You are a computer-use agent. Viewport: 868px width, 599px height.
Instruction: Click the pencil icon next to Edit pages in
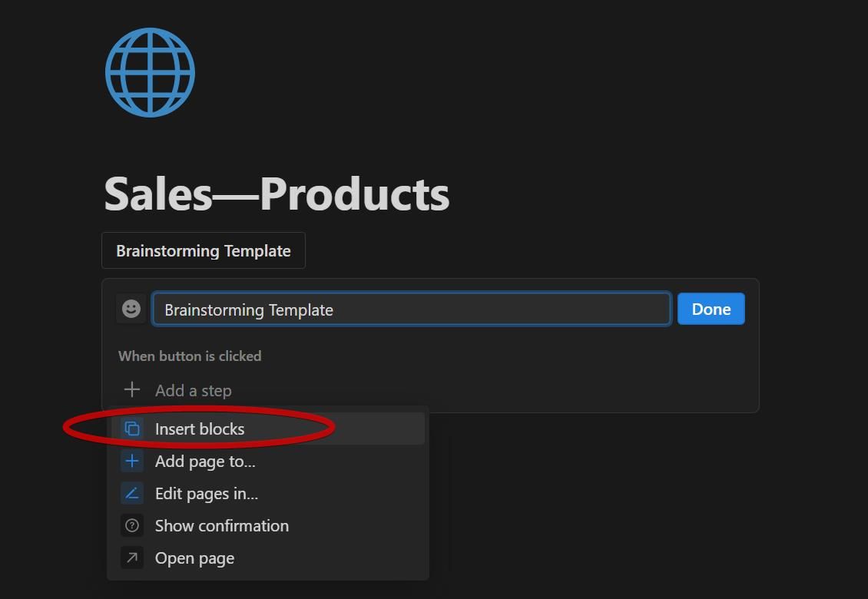point(131,493)
